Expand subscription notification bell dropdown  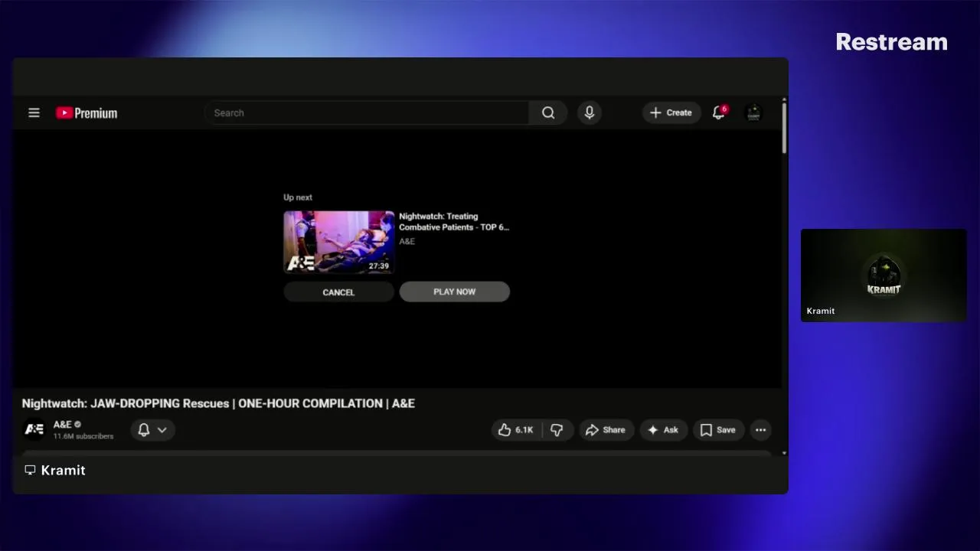click(x=152, y=430)
